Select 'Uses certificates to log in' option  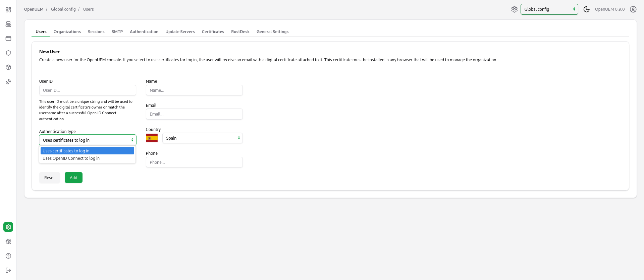[87, 151]
